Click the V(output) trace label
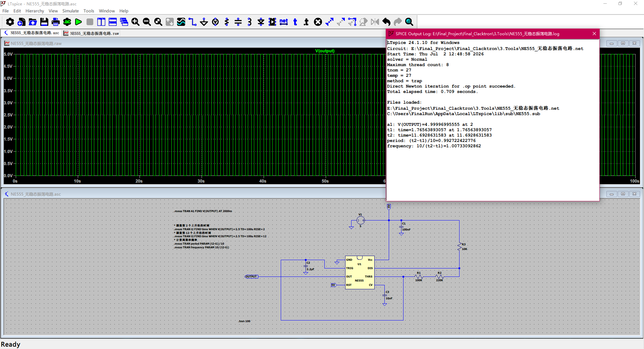 point(325,51)
